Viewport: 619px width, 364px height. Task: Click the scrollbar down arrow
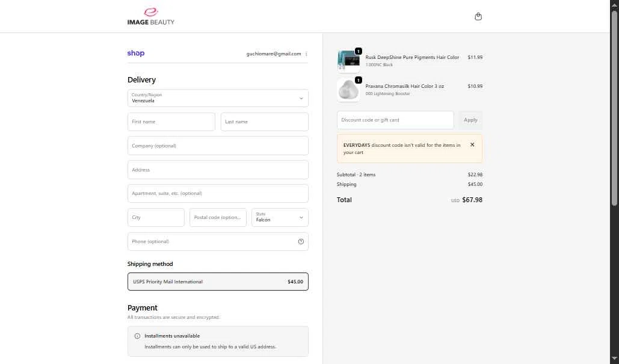[x=614, y=359]
